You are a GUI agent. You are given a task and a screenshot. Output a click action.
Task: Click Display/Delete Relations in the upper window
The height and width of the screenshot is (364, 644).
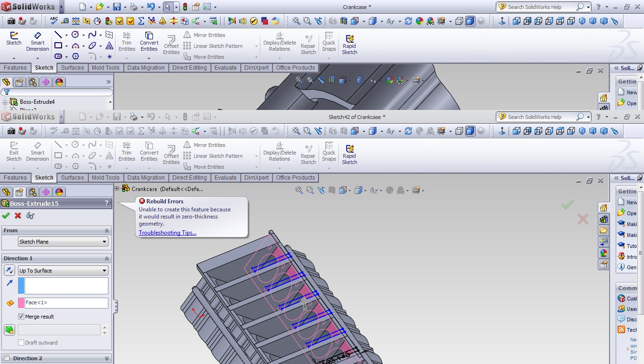(279, 42)
